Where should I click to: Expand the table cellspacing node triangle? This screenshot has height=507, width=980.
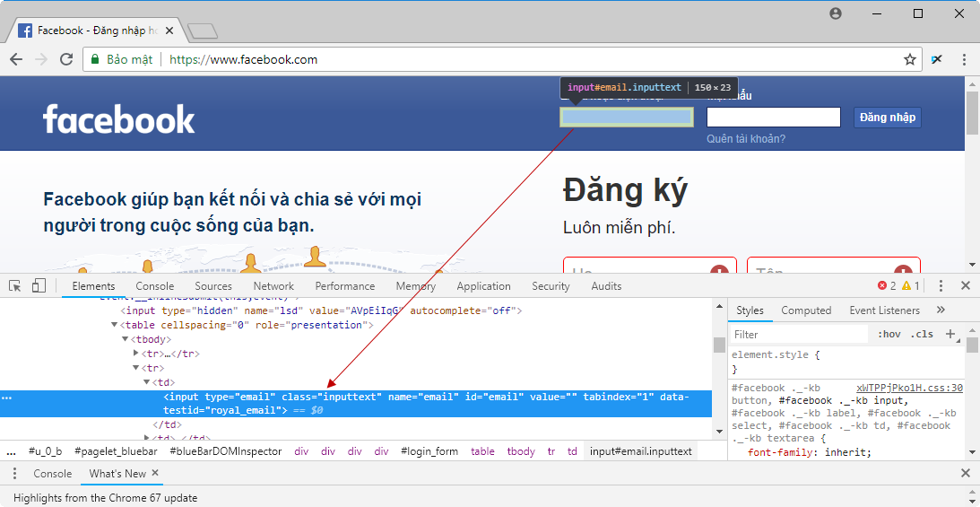coord(115,325)
